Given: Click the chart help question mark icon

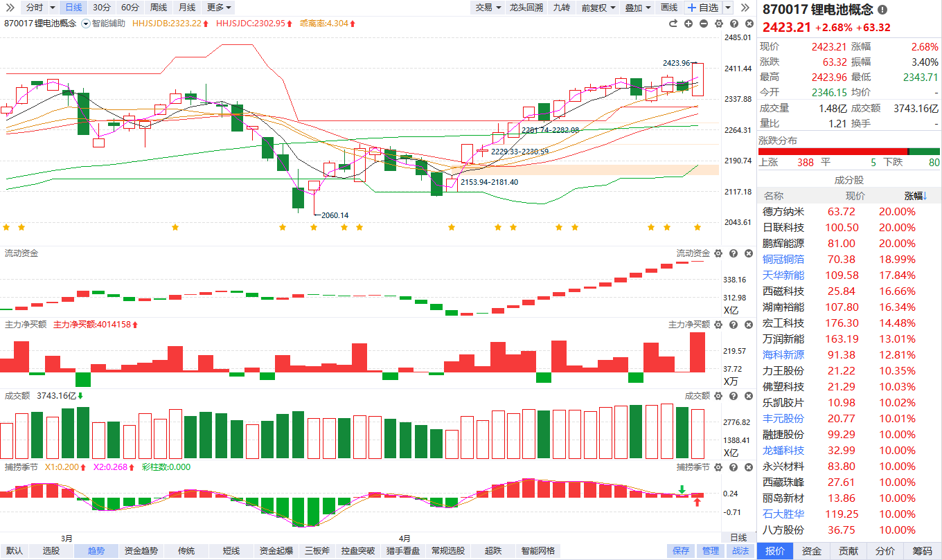Looking at the screenshot, I should 734,24.
